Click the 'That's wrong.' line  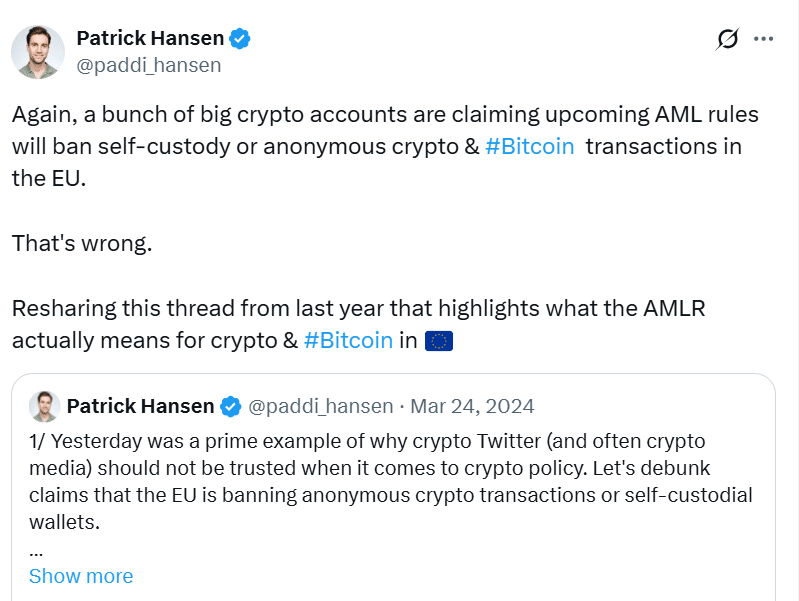pos(82,243)
